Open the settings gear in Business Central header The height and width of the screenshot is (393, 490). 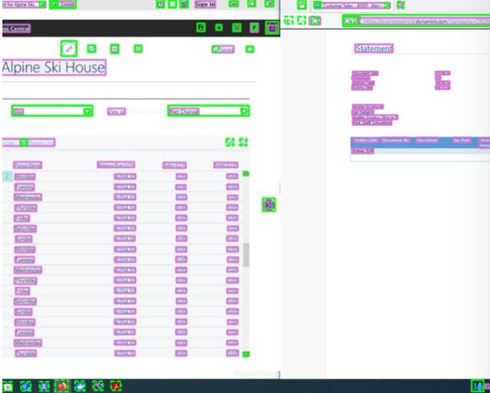pos(237,28)
